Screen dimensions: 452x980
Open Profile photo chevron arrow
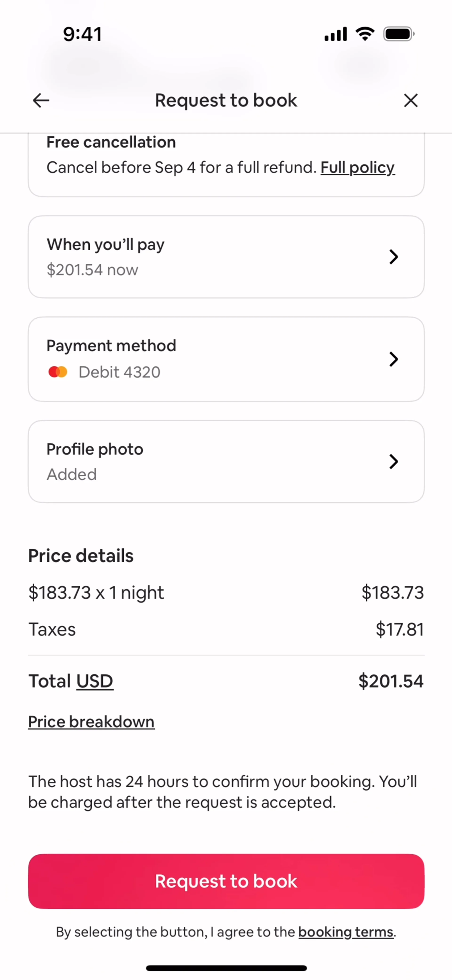tap(393, 461)
